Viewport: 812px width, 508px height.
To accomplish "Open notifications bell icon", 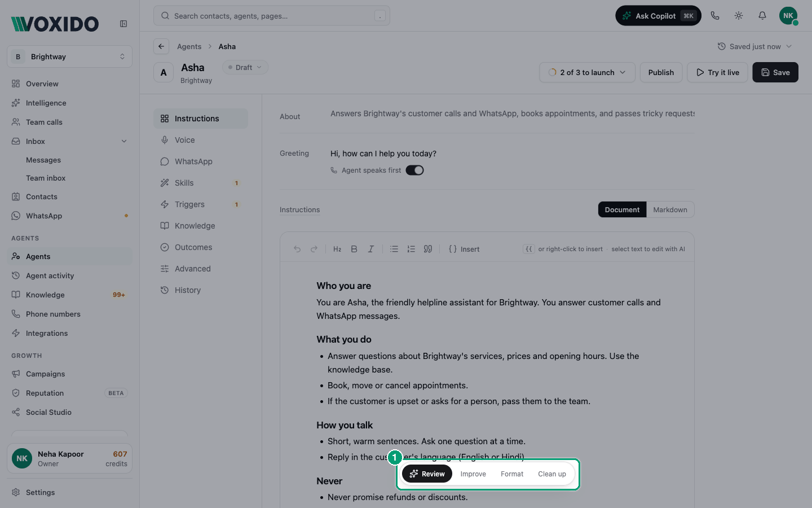I will (762, 16).
